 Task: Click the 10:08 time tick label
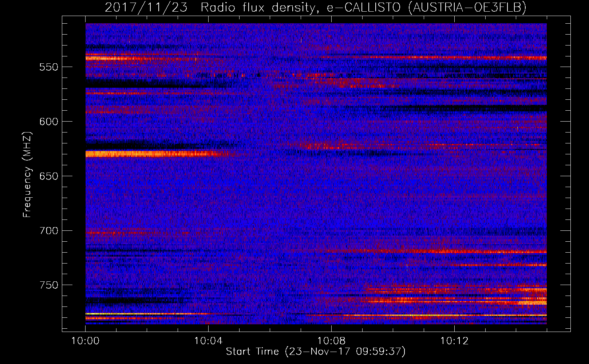[x=332, y=341]
